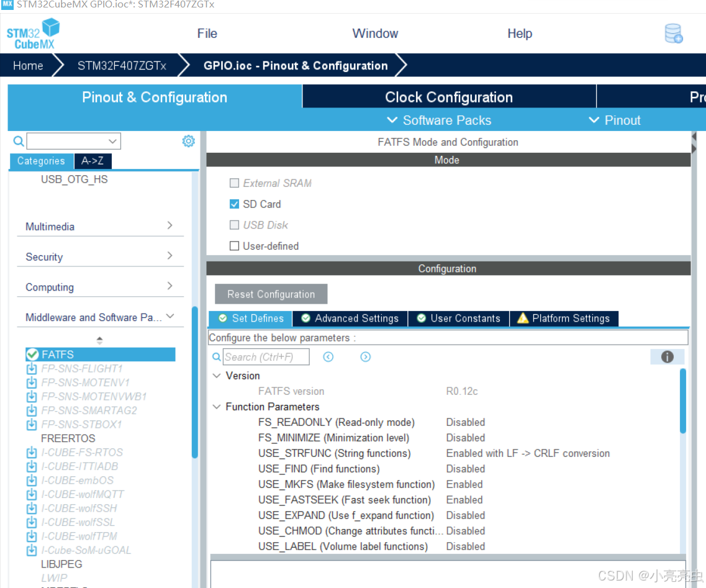706x588 pixels.
Task: Click the download icon beside FP-SNS-MOTENV1
Action: click(x=32, y=382)
